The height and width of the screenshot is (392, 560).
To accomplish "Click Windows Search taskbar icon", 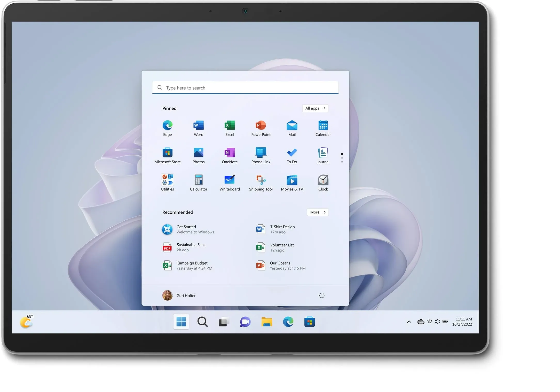I will (203, 322).
